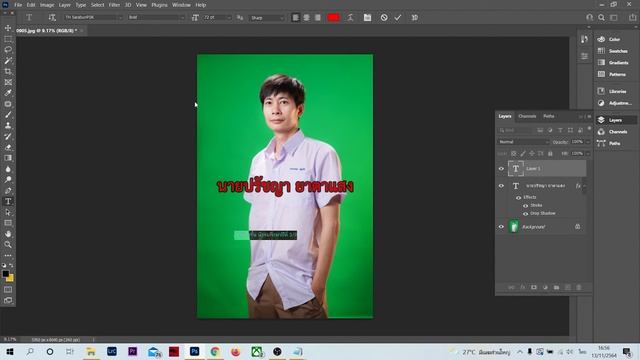The width and height of the screenshot is (640, 360).
Task: Switch to the Paths tab in Layers panel
Action: click(549, 116)
